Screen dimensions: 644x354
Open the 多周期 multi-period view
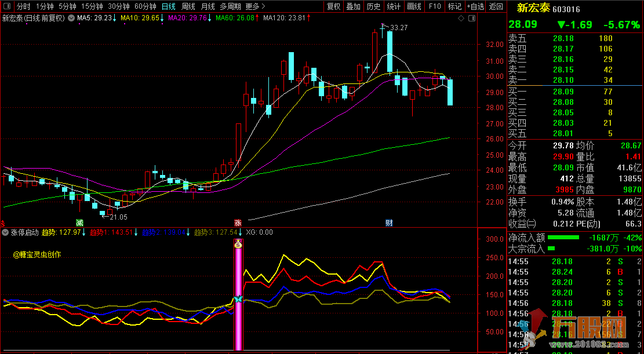click(x=230, y=6)
